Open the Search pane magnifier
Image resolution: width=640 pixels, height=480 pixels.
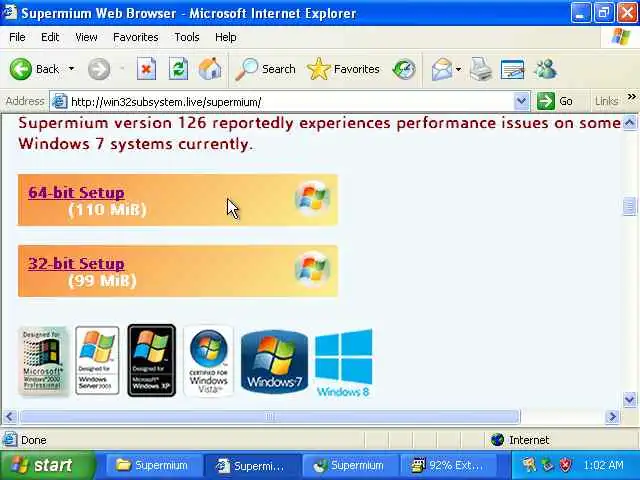tap(265, 69)
